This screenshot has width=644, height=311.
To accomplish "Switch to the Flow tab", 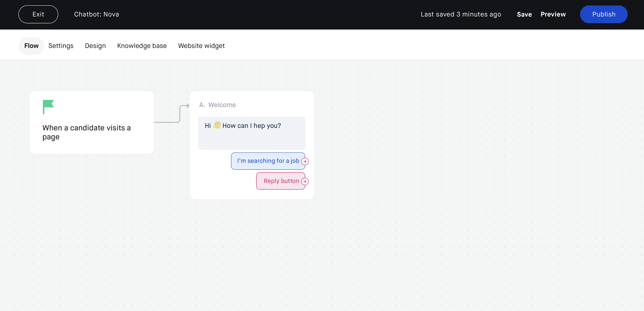I will pos(31,46).
